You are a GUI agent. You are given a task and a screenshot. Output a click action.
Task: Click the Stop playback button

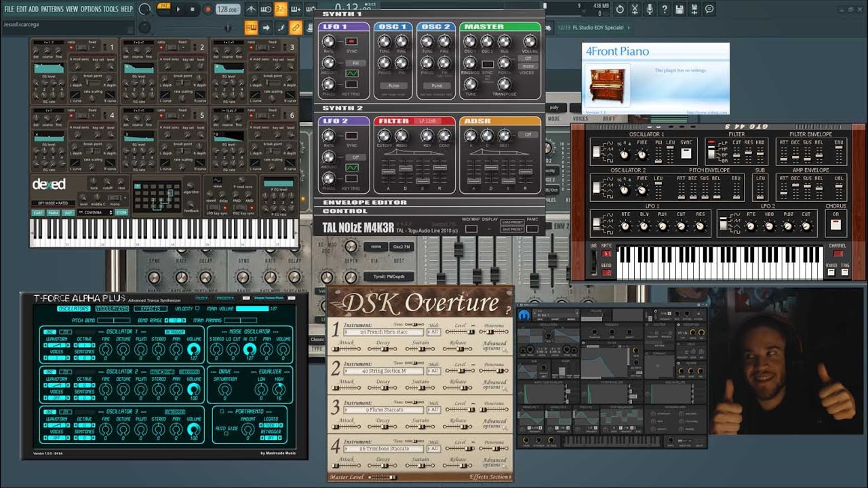tap(192, 9)
